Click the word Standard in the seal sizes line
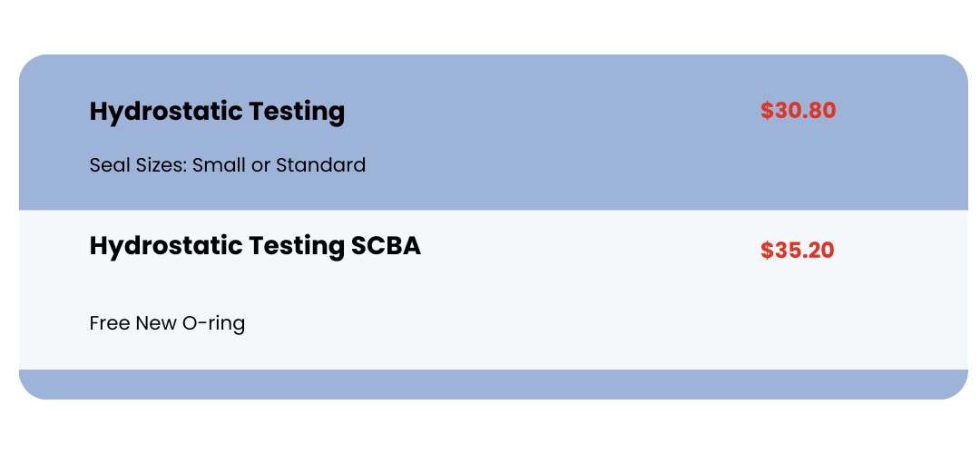980x454 pixels. (320, 165)
